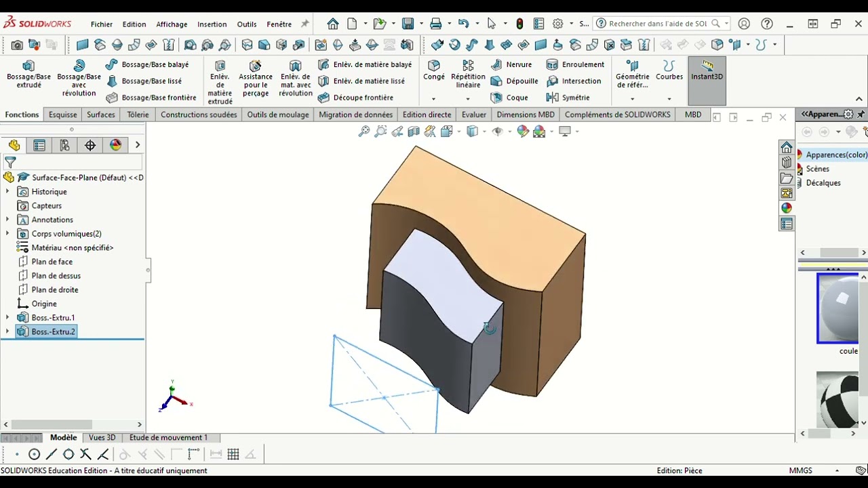The image size is (868, 488).
Task: Expand the Boss.-Extru.1 feature
Action: 7,318
